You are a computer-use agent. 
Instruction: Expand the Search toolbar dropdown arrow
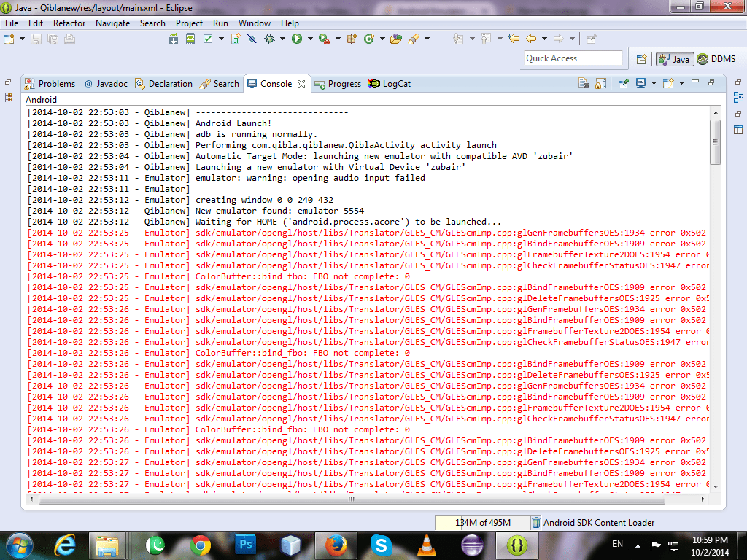[x=427, y=39]
